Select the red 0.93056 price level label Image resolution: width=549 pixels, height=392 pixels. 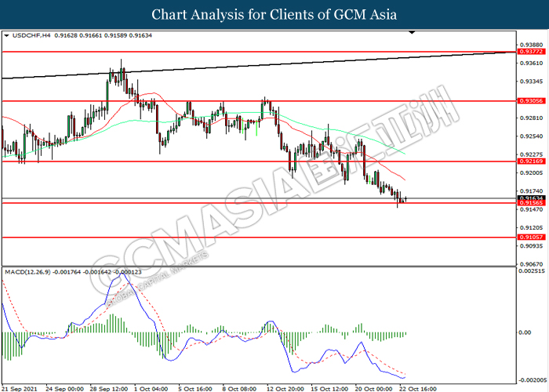point(531,101)
